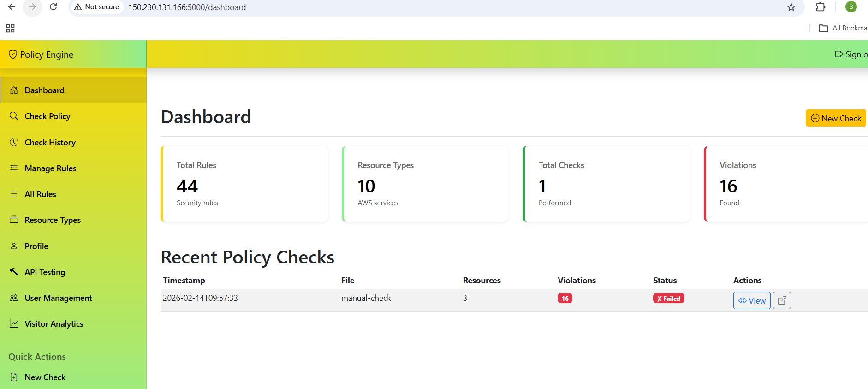This screenshot has width=868, height=389.
Task: Click the Timestamp column header
Action: [184, 280]
